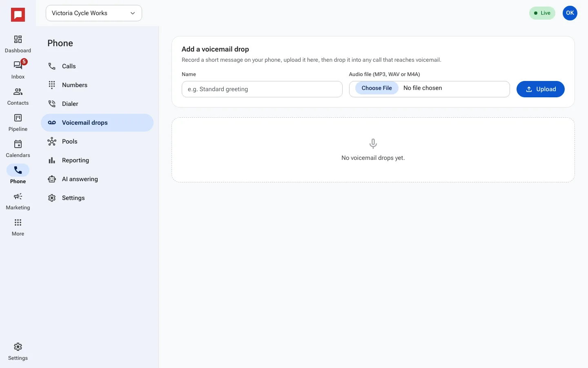
Task: Click the Live status badge
Action: 542,13
